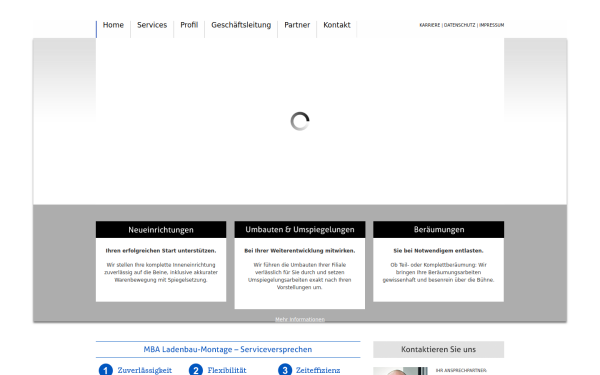Select the number 2 badge beside Flexibilität
Image resolution: width=600 pixels, height=375 pixels.
pyautogui.click(x=196, y=370)
